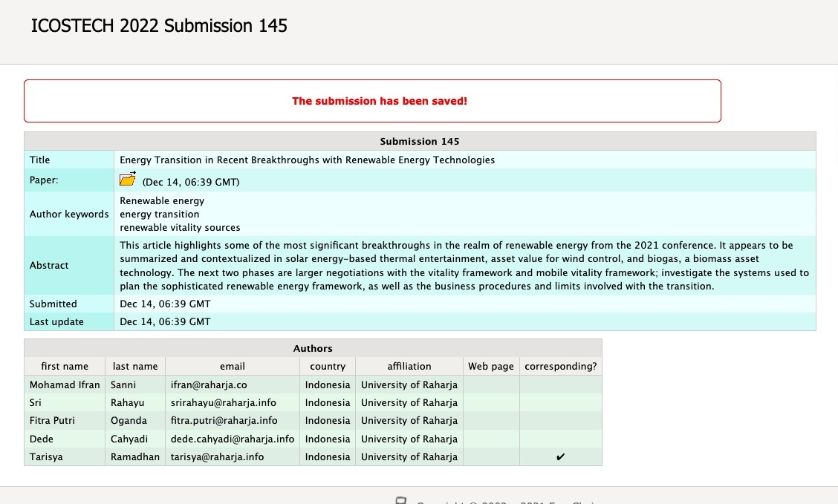838x504 pixels.
Task: Click the keyword 'renewable vitality sources'
Action: coord(180,227)
